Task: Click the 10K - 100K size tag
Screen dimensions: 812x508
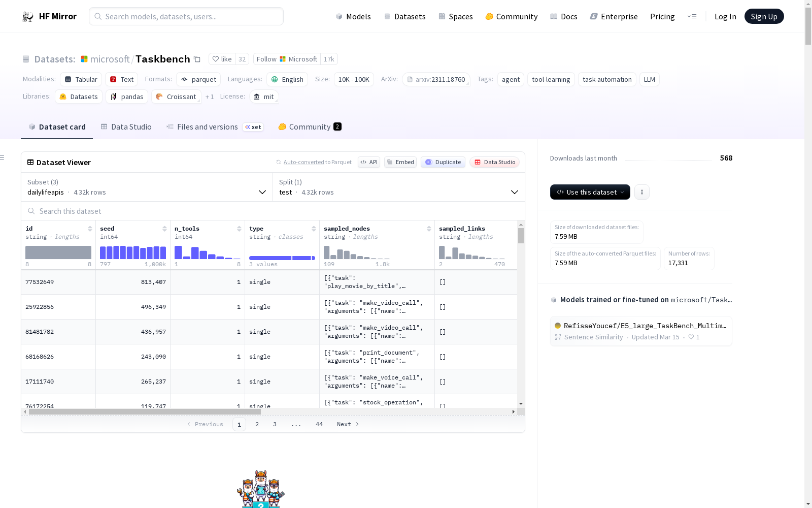Action: pos(354,79)
